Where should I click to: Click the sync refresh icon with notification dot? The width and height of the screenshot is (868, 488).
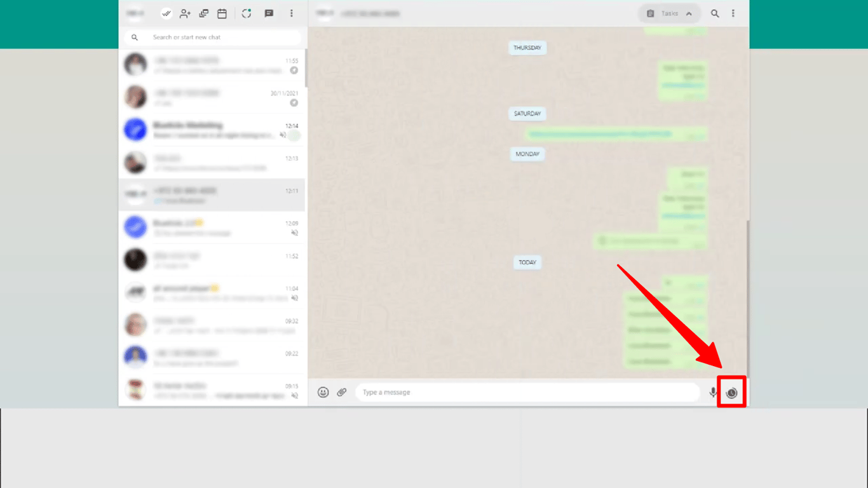click(x=247, y=13)
